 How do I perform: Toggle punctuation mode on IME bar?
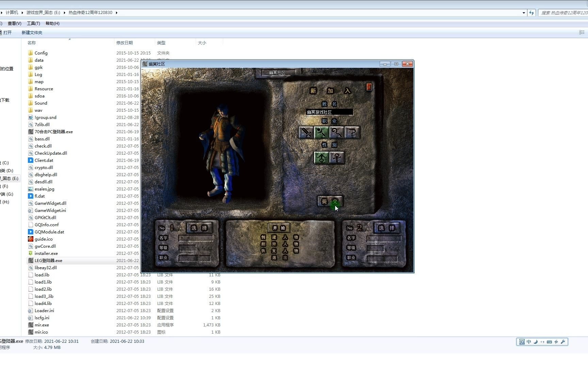click(542, 342)
